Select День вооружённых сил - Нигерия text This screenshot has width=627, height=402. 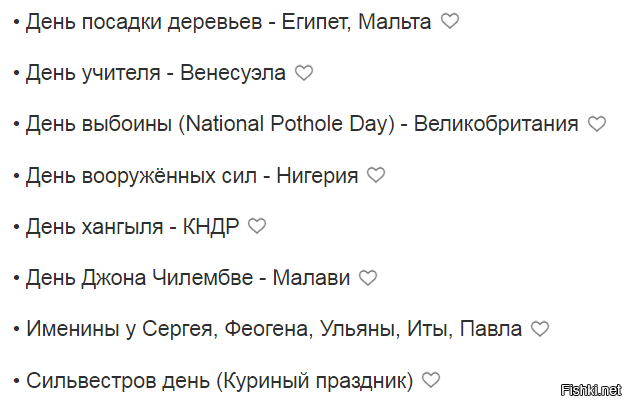point(192,176)
